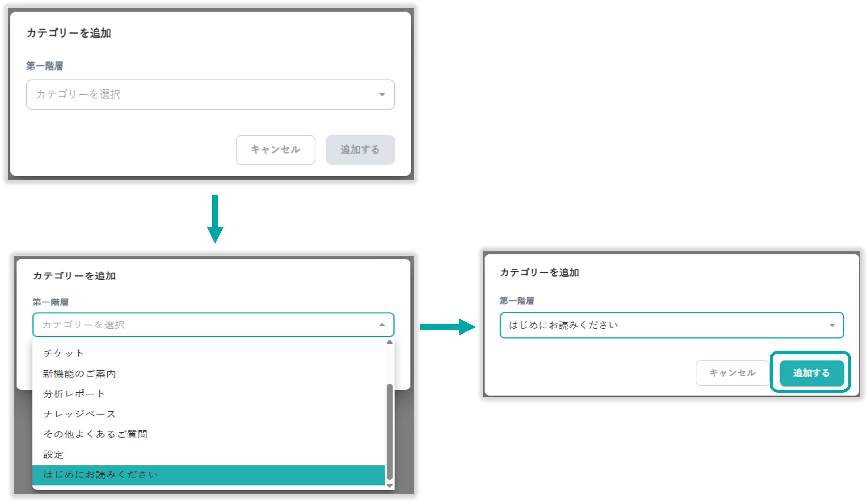The height and width of the screenshot is (502, 868).
Task: Click the teal 追加する button
Action: [811, 373]
